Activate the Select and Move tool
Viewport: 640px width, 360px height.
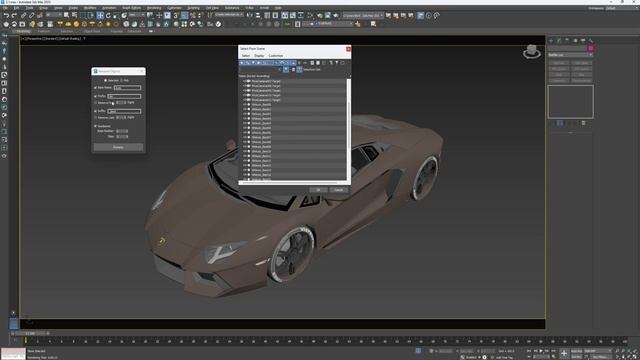click(100, 16)
